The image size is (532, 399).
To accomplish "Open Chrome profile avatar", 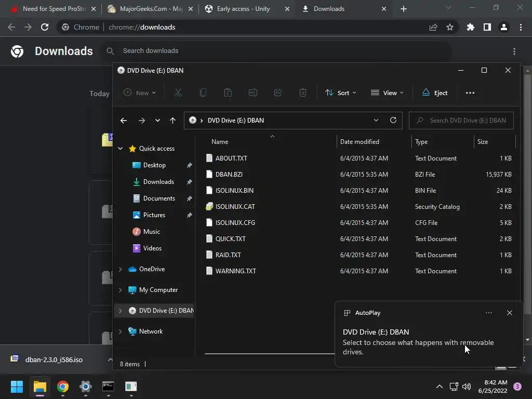I will point(504,27).
